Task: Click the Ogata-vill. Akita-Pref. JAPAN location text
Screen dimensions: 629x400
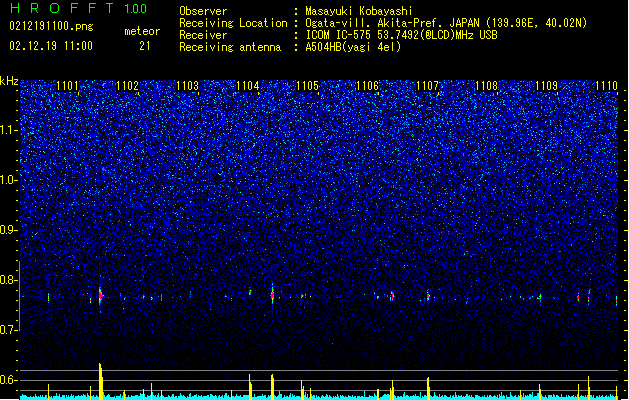Action: tap(446, 23)
